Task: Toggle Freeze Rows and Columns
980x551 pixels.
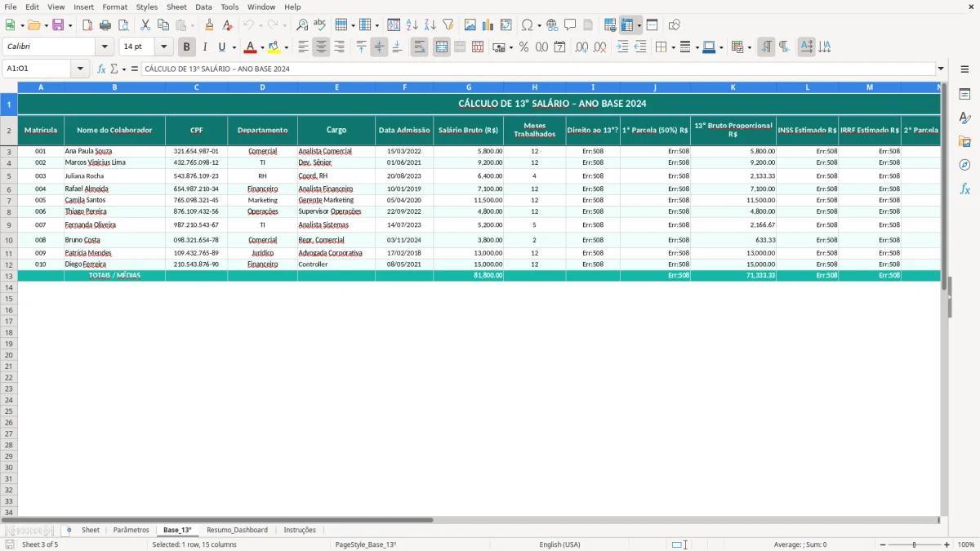Action: [x=626, y=25]
